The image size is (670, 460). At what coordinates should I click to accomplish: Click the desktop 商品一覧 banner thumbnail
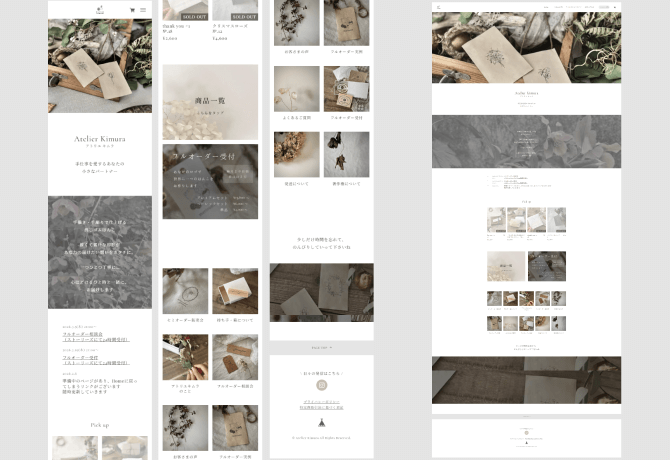(x=506, y=266)
